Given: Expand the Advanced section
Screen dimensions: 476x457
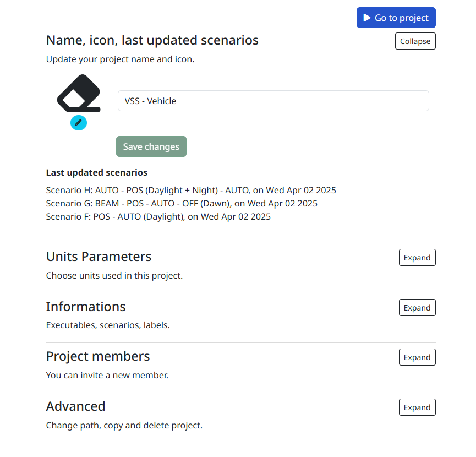Looking at the screenshot, I should 417,407.
